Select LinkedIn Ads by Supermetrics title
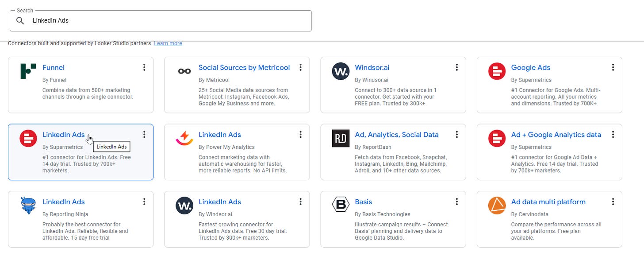Viewport: 644px width, 256px height. click(63, 135)
